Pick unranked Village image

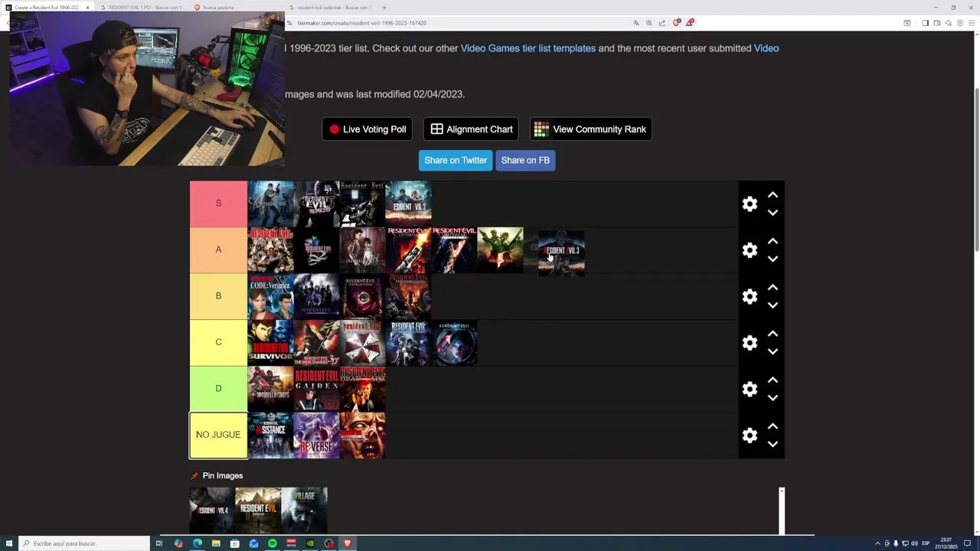(304, 510)
